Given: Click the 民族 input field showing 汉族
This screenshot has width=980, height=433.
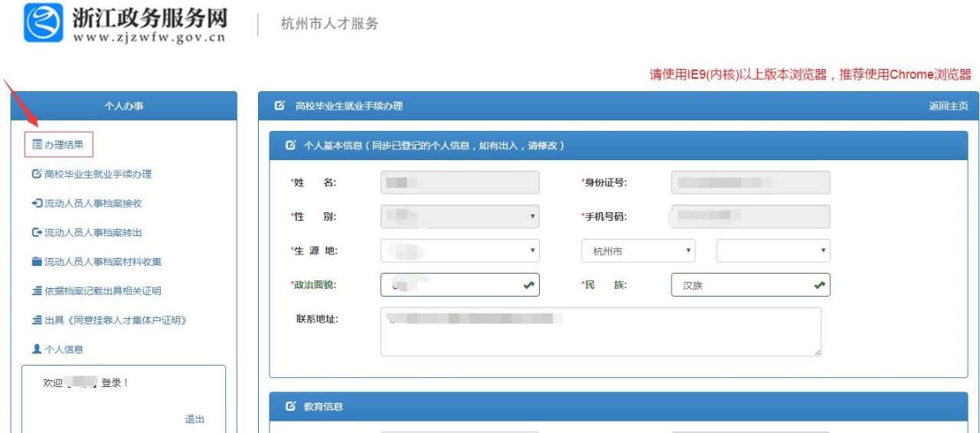Looking at the screenshot, I should 741,285.
